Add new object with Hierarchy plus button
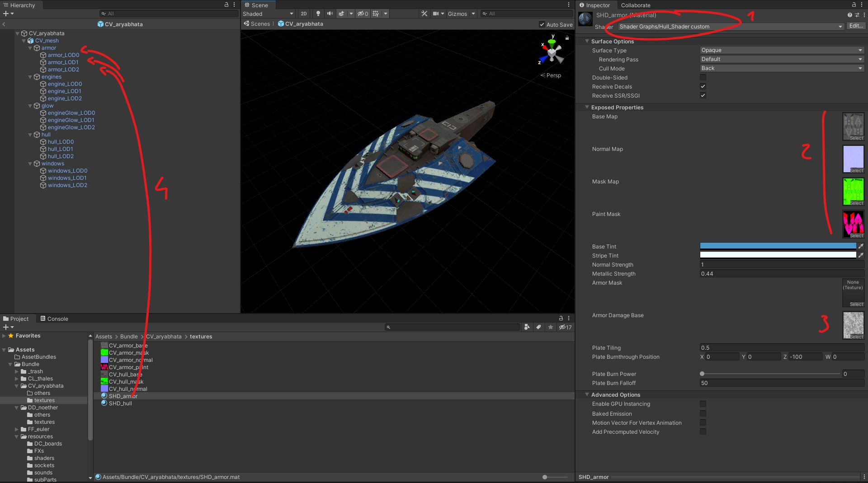 [6, 14]
